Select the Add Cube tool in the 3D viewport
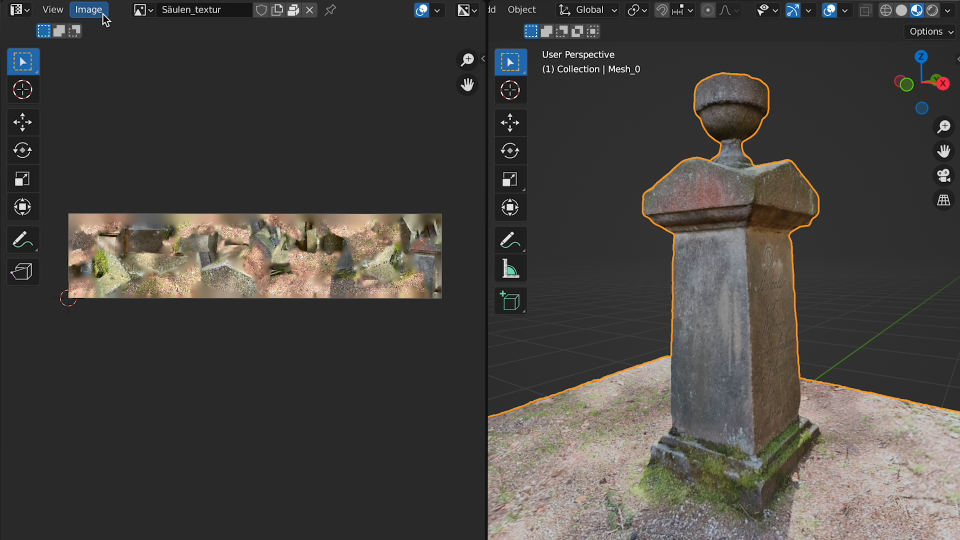The height and width of the screenshot is (540, 960). (510, 301)
